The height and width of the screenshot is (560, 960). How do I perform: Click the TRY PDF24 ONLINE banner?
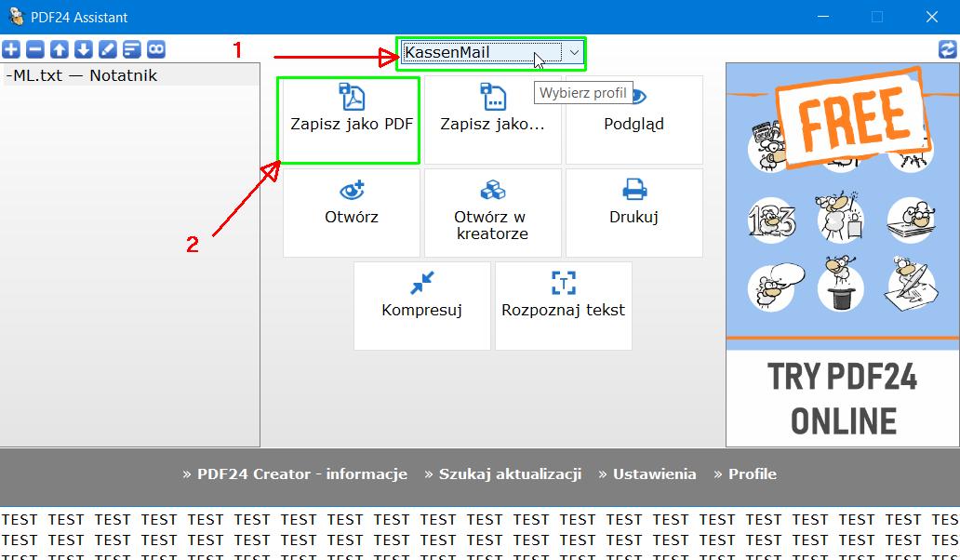coord(843,255)
